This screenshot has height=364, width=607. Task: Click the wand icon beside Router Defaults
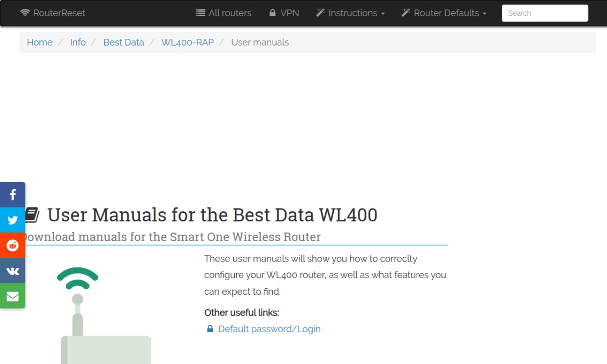405,13
